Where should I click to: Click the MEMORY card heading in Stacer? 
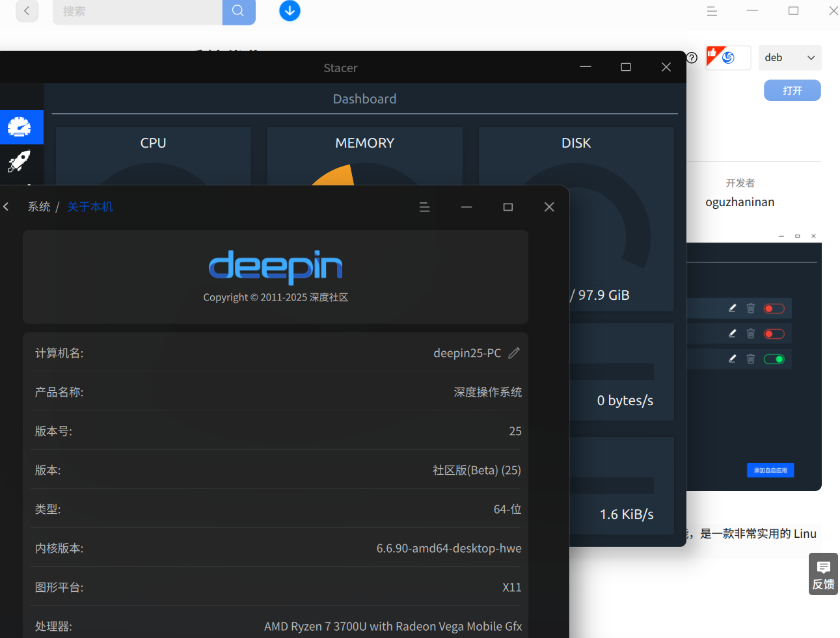365,143
